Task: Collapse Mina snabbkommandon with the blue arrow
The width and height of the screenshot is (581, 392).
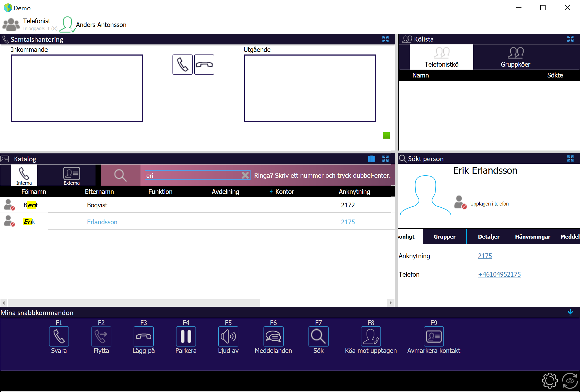Action: click(570, 312)
